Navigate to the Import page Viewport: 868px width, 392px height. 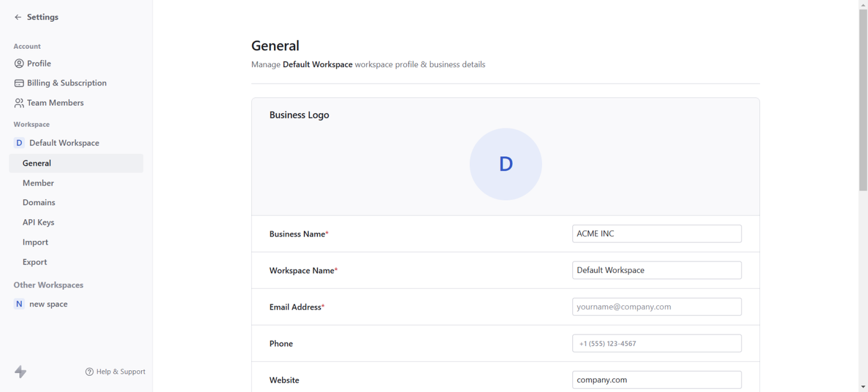[x=35, y=242]
